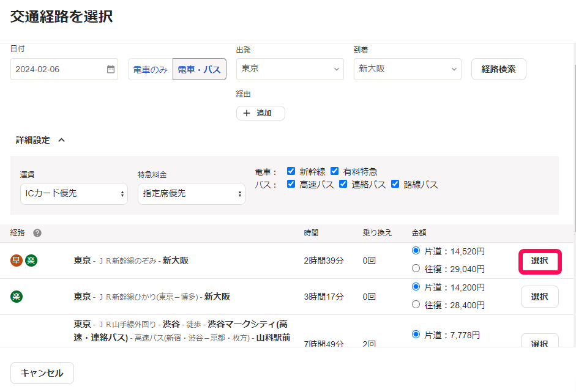This screenshot has height=392, width=576.
Task: Open the 到着 dropdown showing 新大阪
Action: tap(408, 69)
